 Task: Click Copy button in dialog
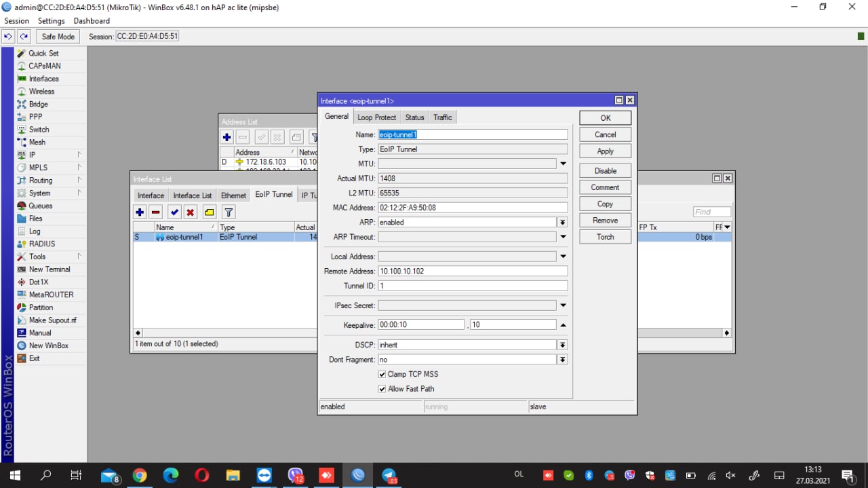[606, 204]
